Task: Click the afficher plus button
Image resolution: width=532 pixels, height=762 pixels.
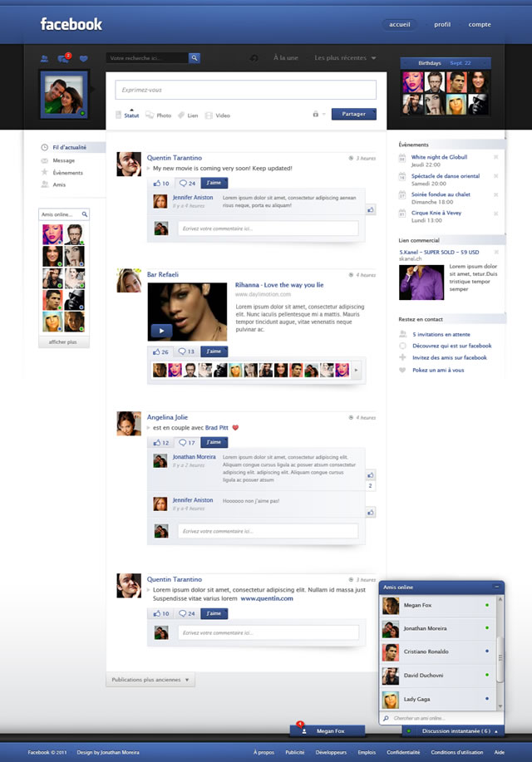Action: 63,342
